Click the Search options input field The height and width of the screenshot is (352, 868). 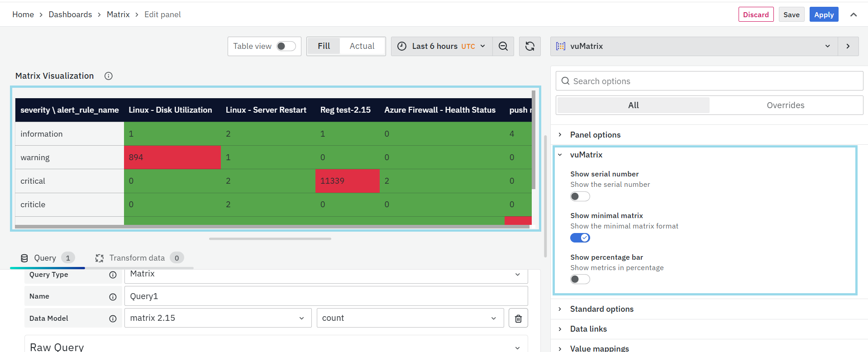(x=709, y=81)
